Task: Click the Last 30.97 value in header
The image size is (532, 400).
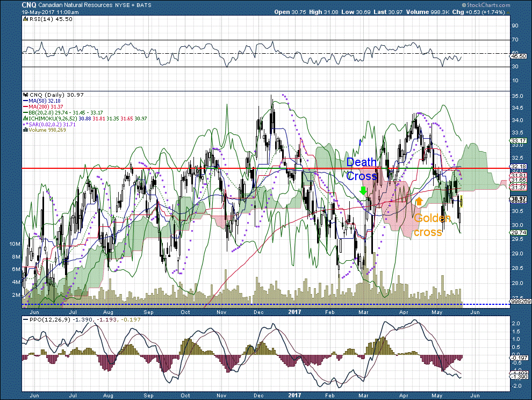Action: [388, 12]
